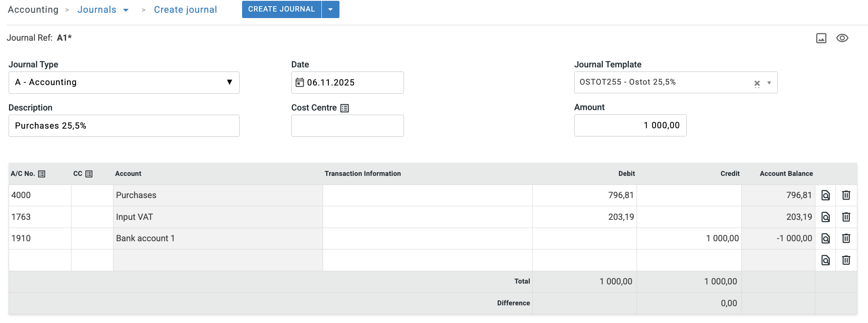This screenshot has width=868, height=323.
Task: Clear the selected Journal Template
Action: point(757,83)
